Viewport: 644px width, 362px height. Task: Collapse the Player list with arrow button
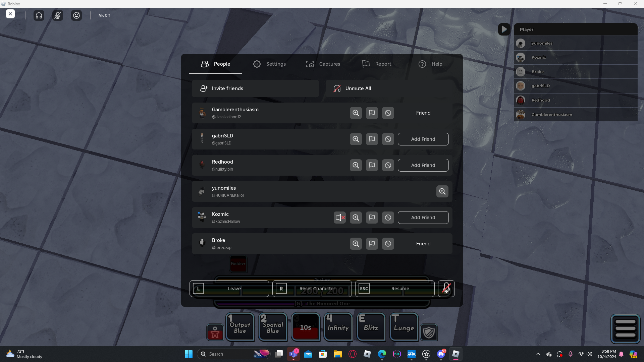(504, 29)
